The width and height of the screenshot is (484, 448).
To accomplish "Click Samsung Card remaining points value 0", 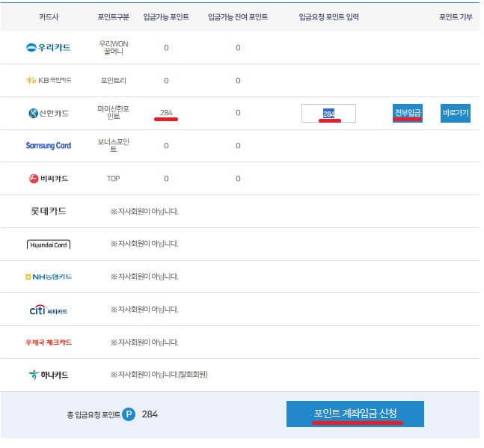I will click(x=238, y=145).
